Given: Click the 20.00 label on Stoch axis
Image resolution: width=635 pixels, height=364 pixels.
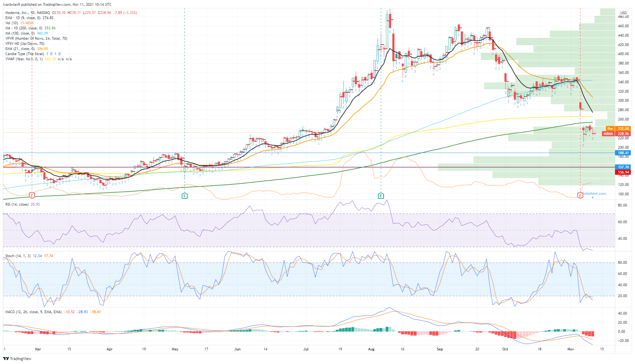Looking at the screenshot, I should click(x=622, y=296).
